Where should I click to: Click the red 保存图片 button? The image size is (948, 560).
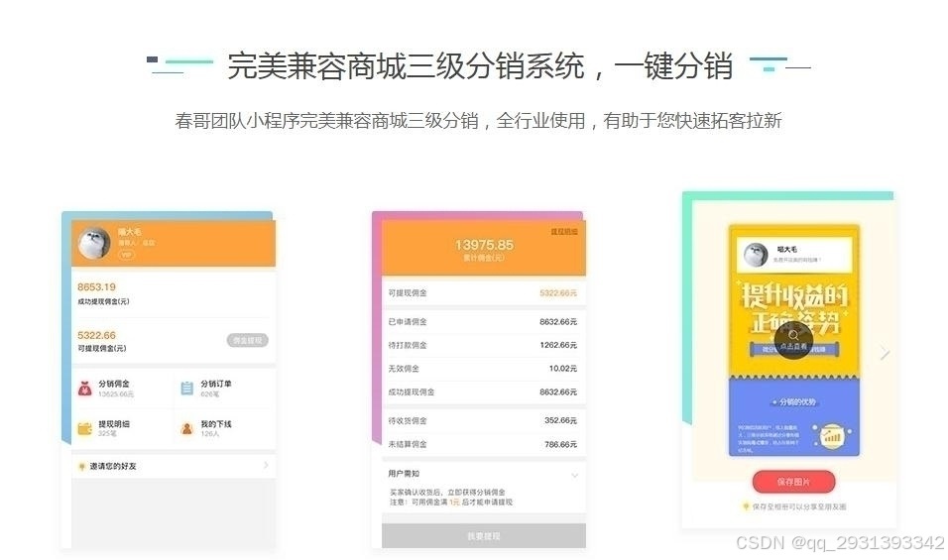[793, 482]
